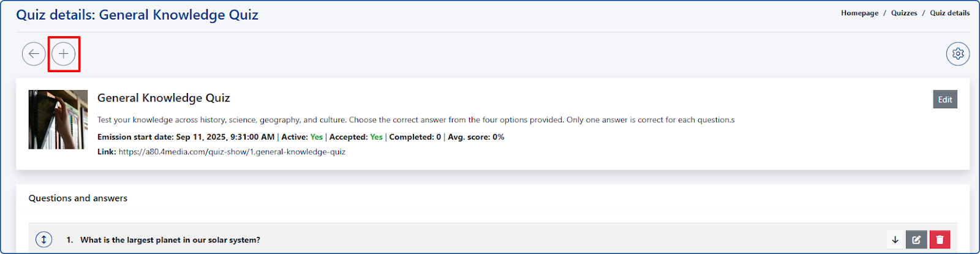This screenshot has width=980, height=254.
Task: Click the quiz cover thumbnail image
Action: point(58,120)
